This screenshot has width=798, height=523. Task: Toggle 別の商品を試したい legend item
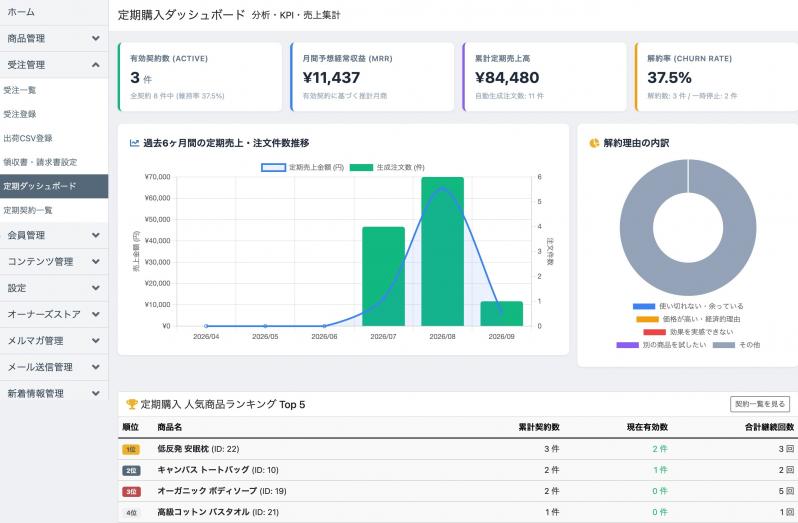point(661,344)
